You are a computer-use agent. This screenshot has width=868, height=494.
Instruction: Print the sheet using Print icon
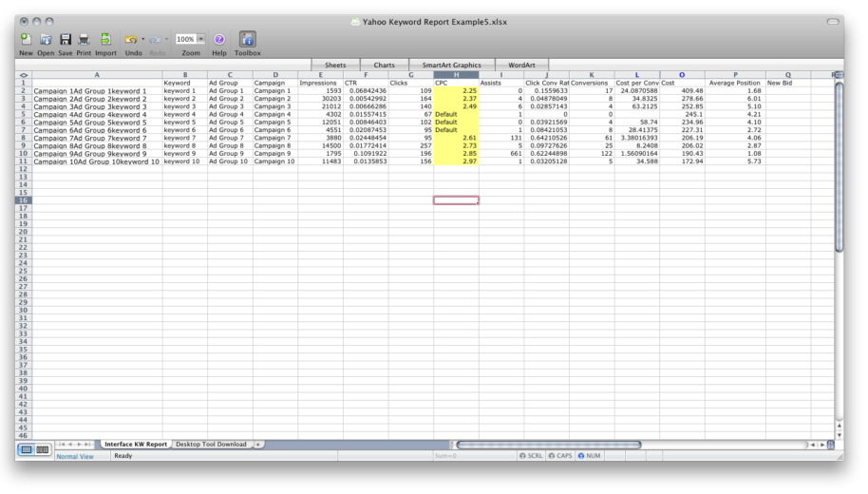(84, 39)
